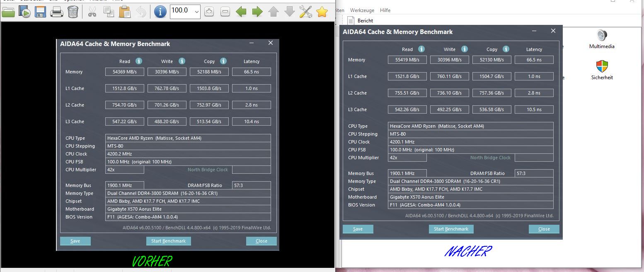Start slideshow via filmstrip play icon
The height and width of the screenshot is (272, 644).
tap(24, 12)
